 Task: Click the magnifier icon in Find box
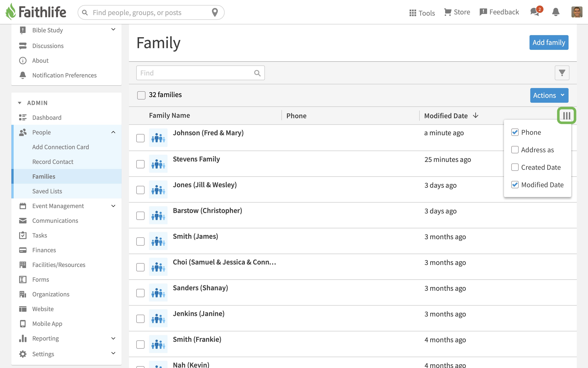click(x=257, y=73)
